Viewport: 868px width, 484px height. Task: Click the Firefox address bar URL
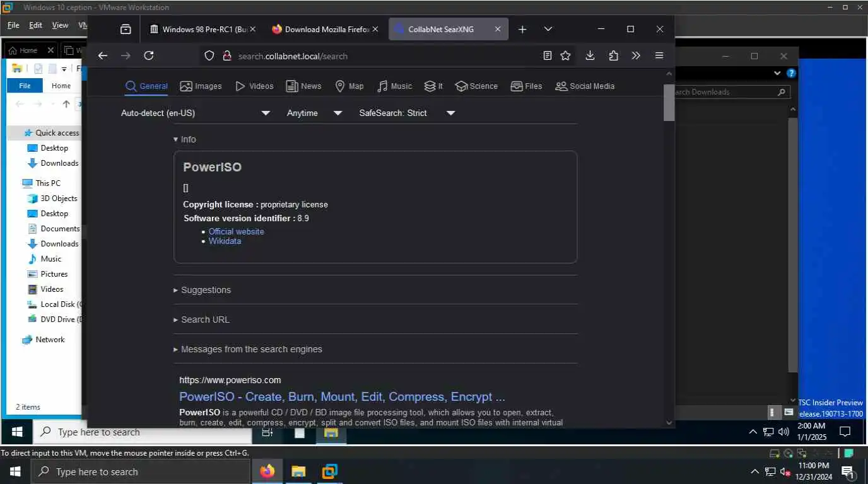pyautogui.click(x=293, y=56)
